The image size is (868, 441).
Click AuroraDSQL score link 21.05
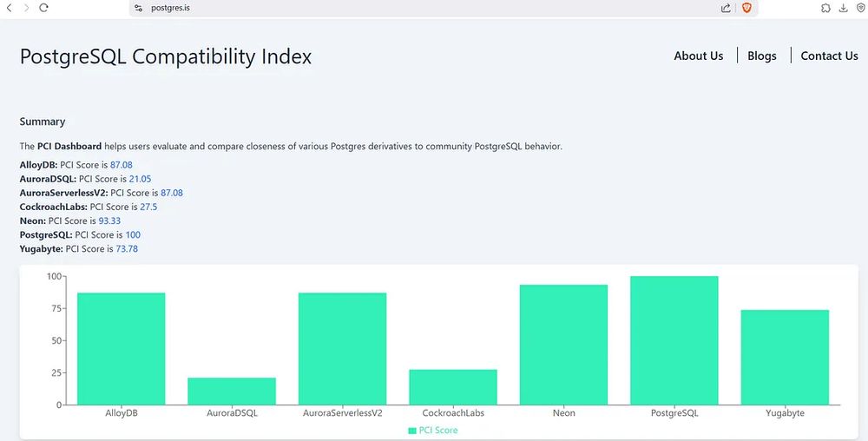coord(140,179)
